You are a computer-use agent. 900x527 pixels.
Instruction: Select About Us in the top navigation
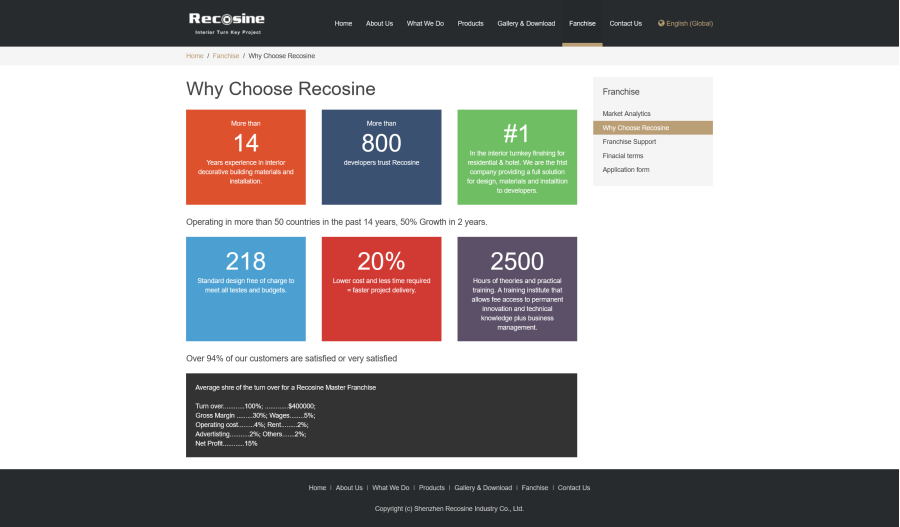(x=379, y=23)
